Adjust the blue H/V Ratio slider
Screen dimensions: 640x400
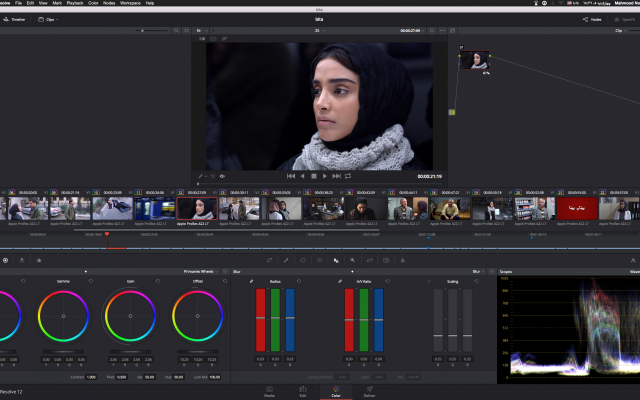pos(378,320)
